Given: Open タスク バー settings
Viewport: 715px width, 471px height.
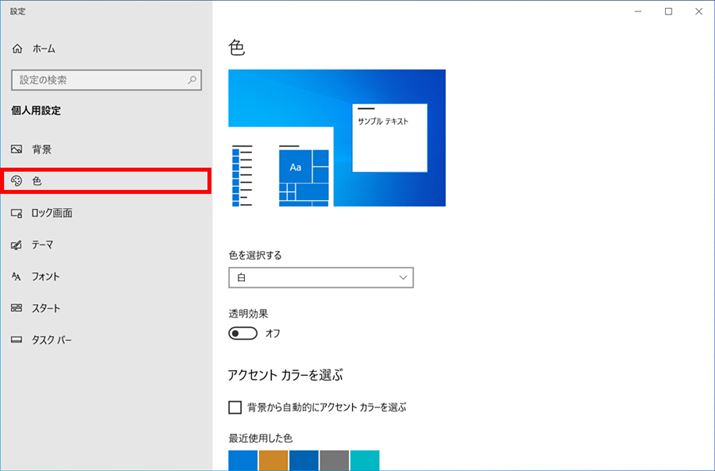Looking at the screenshot, I should click(106, 340).
